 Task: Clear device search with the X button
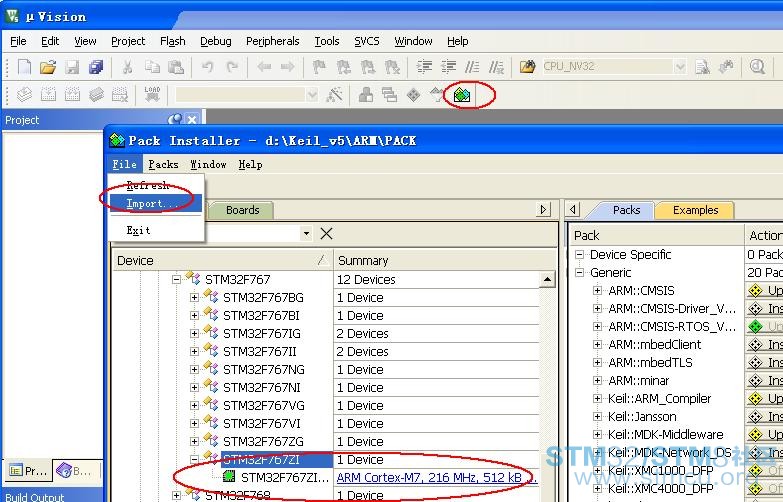click(326, 233)
